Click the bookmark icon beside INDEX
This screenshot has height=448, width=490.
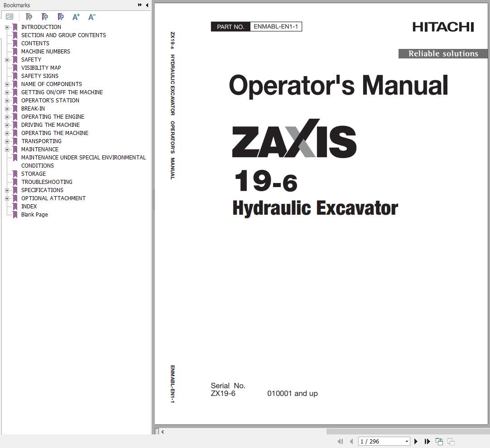14,207
